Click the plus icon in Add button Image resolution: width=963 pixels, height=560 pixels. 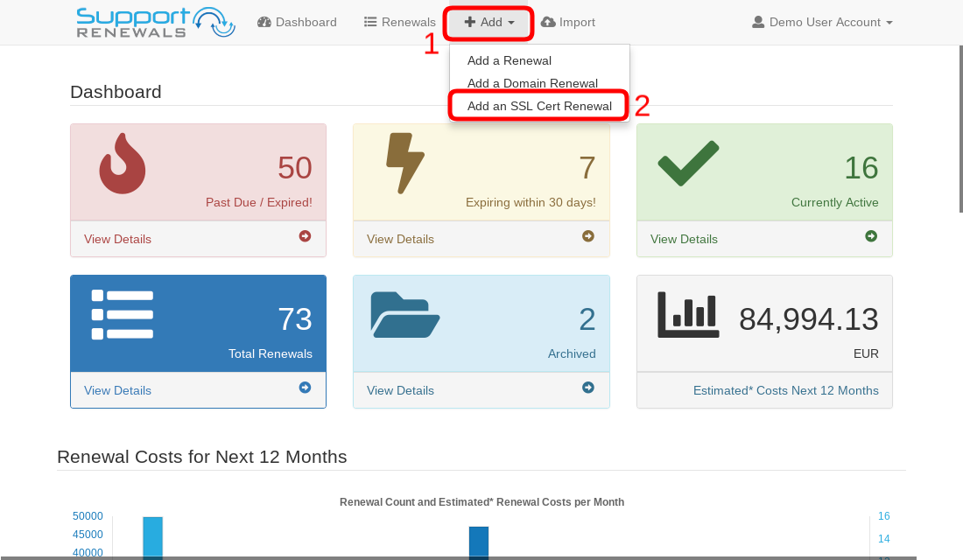(x=470, y=22)
